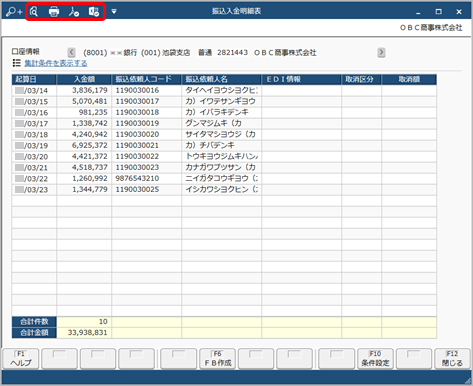473x386 pixels.
Task: Select the /03/20 date cell
Action: point(34,156)
